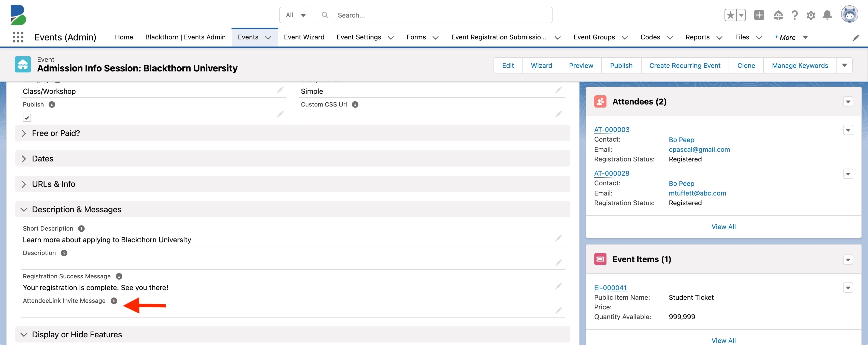Open the Help question mark icon
This screenshot has width=868, height=345.
794,15
